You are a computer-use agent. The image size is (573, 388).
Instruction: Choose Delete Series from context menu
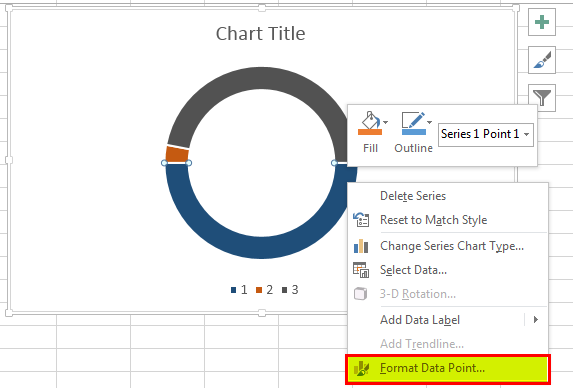(448, 196)
